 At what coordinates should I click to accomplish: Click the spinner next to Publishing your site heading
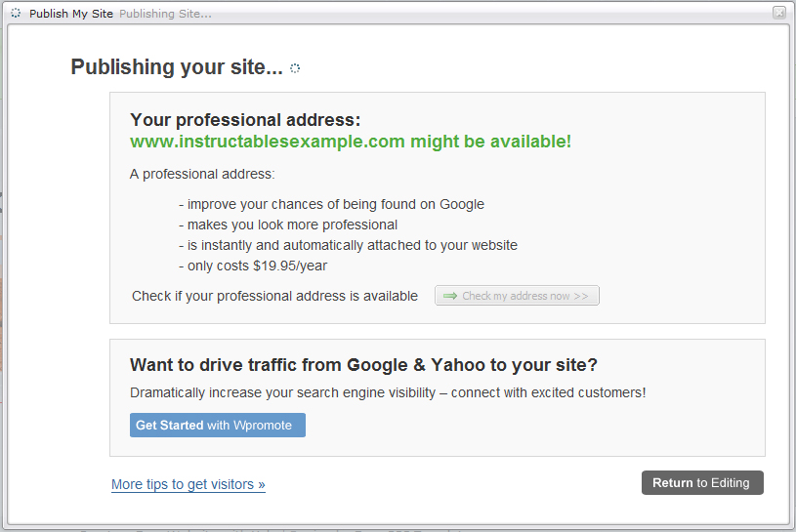tap(295, 68)
